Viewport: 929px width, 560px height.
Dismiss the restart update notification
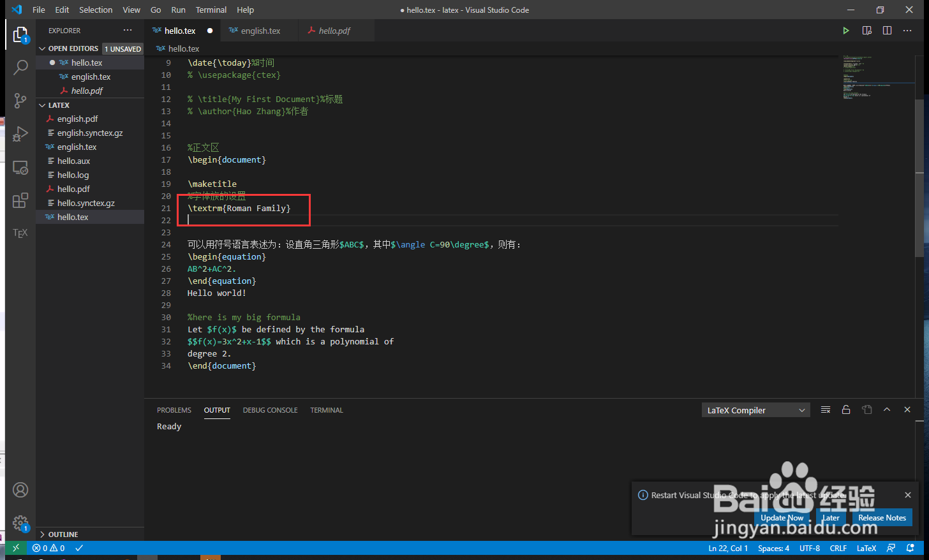[908, 495]
